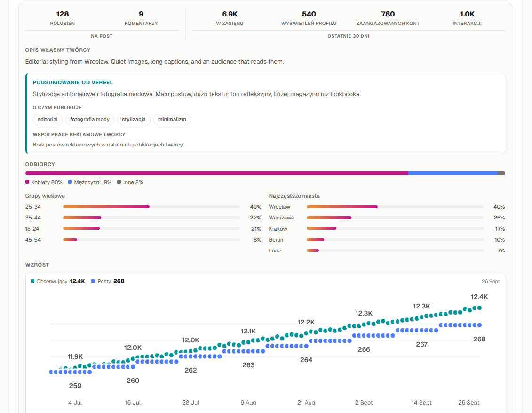Image resolution: width=532 pixels, height=413 pixels.
Task: Click the '11.9K' chart data label
Action: [75, 356]
